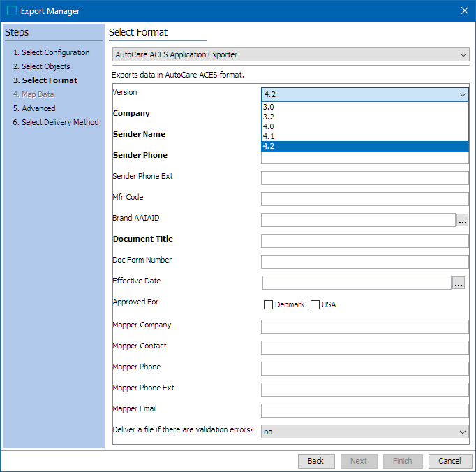Viewport: 476px width, 472px height.
Task: Focus the Mapper Phone input field
Action: [365, 369]
